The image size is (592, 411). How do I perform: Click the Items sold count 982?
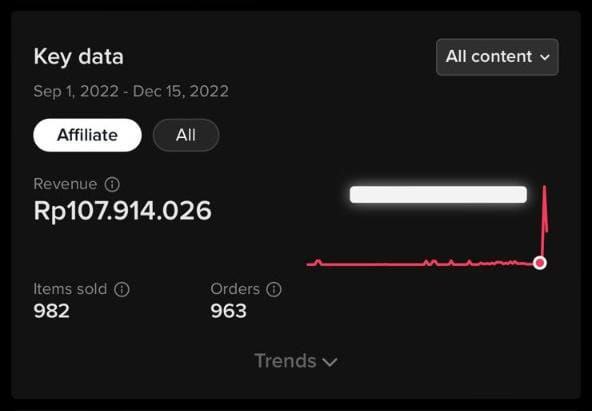(x=51, y=311)
